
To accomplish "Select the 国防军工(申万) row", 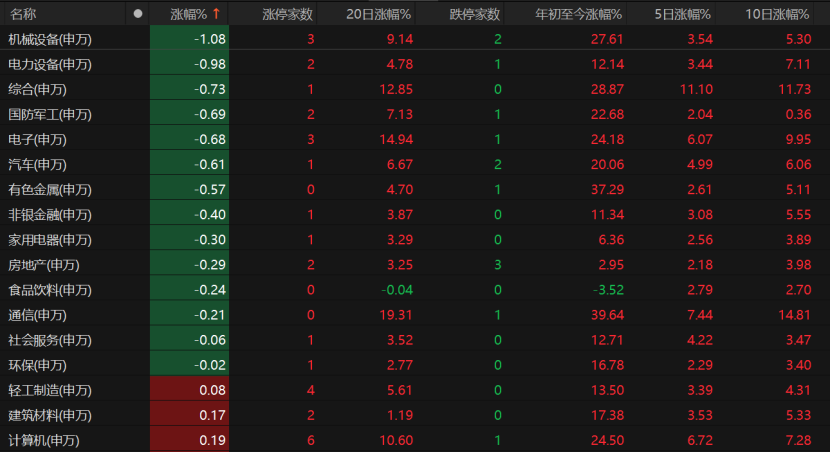I will coord(50,114).
